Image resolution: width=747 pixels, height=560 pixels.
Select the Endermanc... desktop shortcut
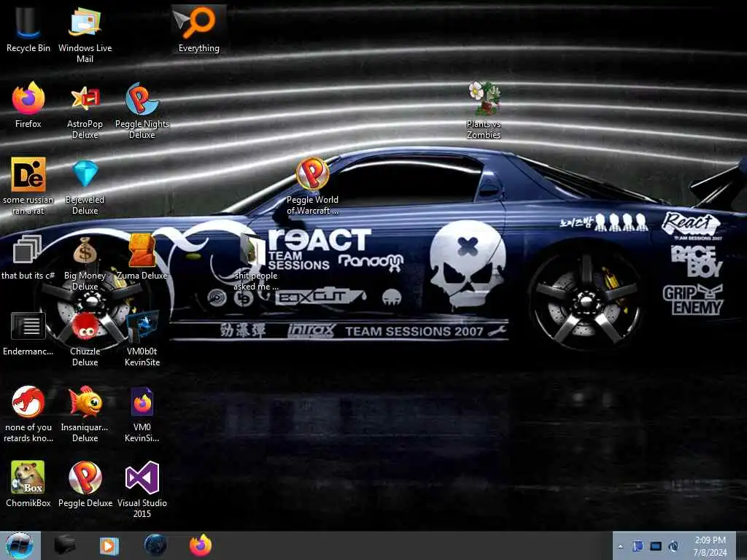[x=28, y=333]
